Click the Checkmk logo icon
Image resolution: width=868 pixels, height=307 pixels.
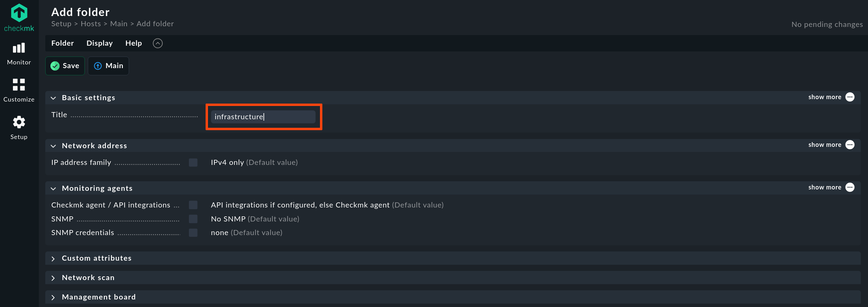pos(19,14)
